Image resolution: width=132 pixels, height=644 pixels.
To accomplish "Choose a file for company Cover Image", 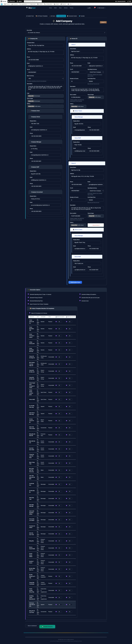I will click(x=31, y=101).
